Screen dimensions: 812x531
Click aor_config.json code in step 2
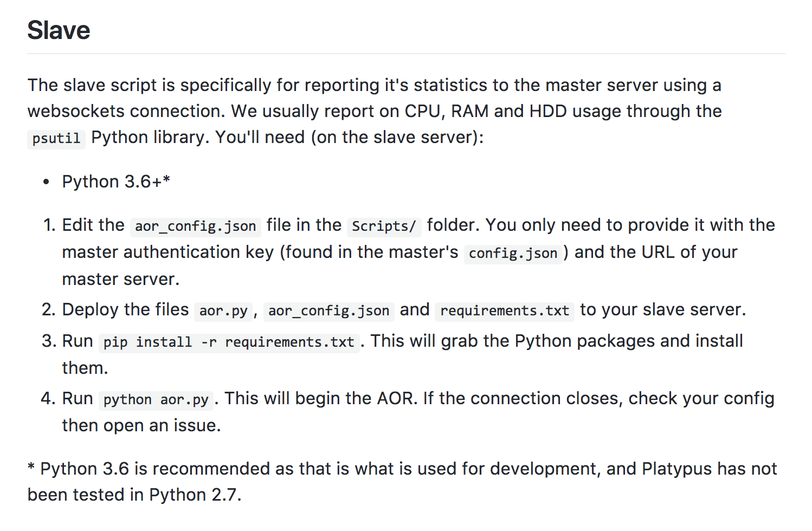(x=328, y=310)
